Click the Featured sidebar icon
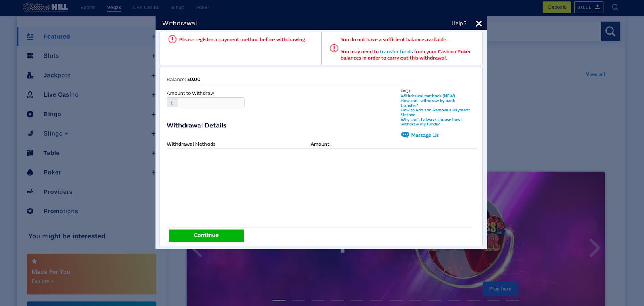This screenshot has width=644, height=306. [x=30, y=37]
